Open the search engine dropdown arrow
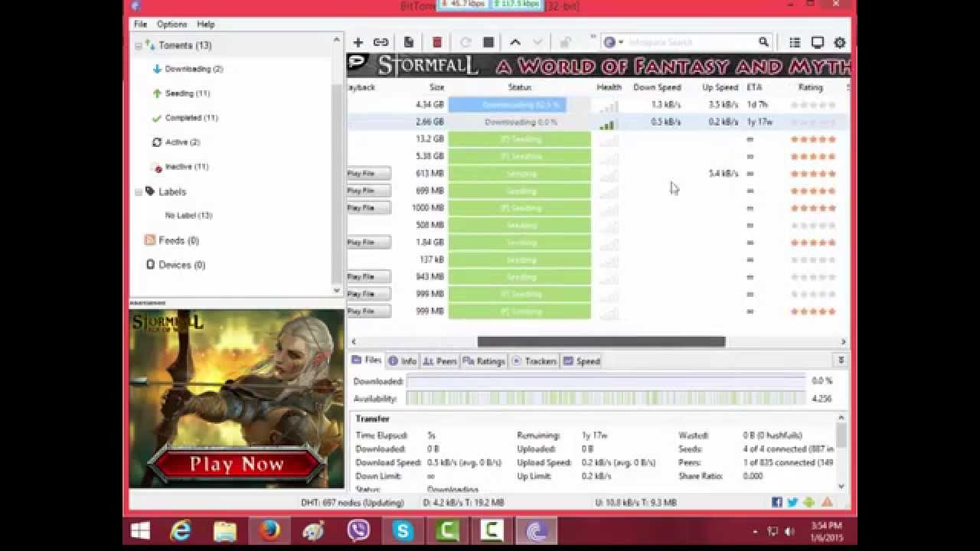 click(x=621, y=42)
